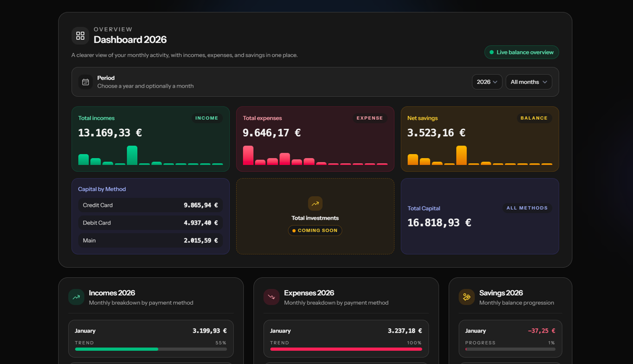
Task: Select the Main capital row
Action: [150, 240]
